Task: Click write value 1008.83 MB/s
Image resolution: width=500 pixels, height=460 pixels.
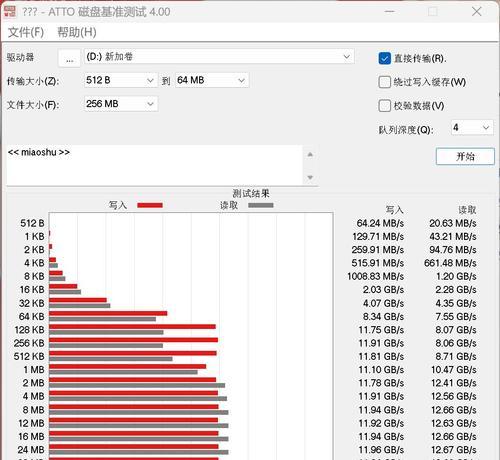Action: [x=376, y=276]
